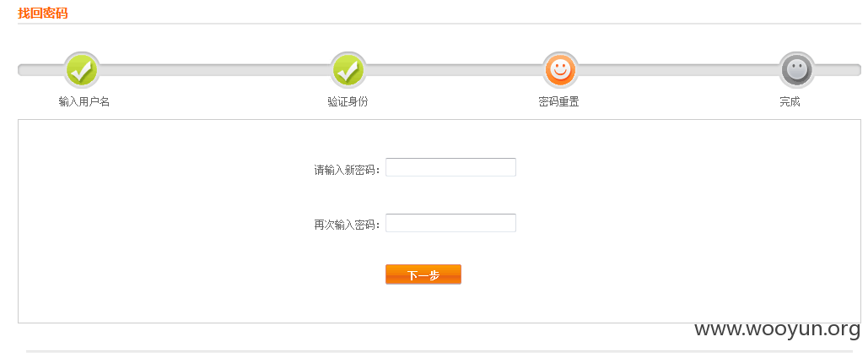Screen dimensions: 868x353
Task: Click the green checkmark above 输入用户名
Action: click(x=82, y=70)
